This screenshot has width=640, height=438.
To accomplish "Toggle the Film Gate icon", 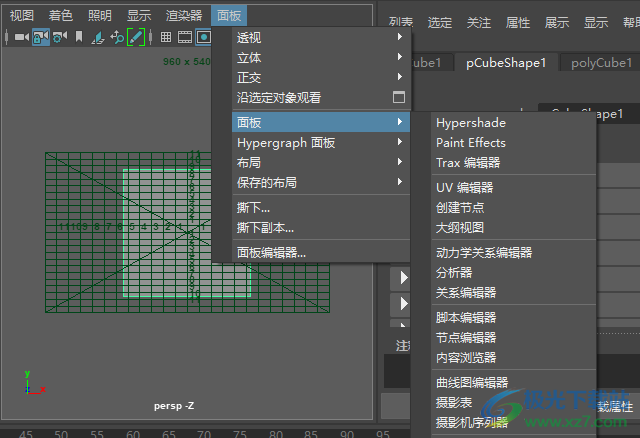I will 184,37.
